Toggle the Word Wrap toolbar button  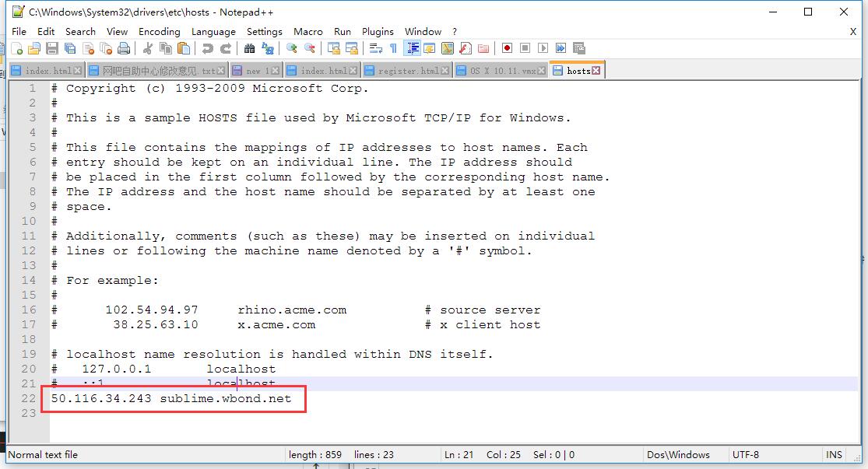coord(376,48)
